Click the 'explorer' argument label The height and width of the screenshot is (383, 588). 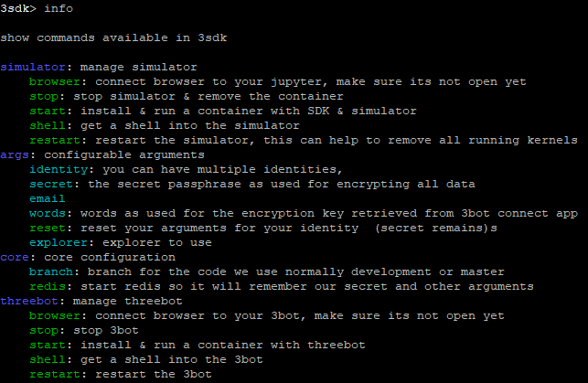(59, 243)
